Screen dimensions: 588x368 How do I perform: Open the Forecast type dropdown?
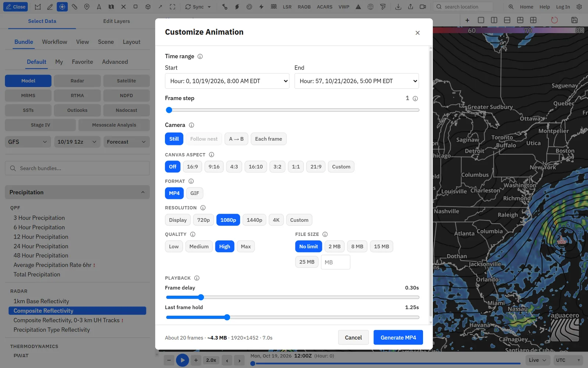click(126, 142)
